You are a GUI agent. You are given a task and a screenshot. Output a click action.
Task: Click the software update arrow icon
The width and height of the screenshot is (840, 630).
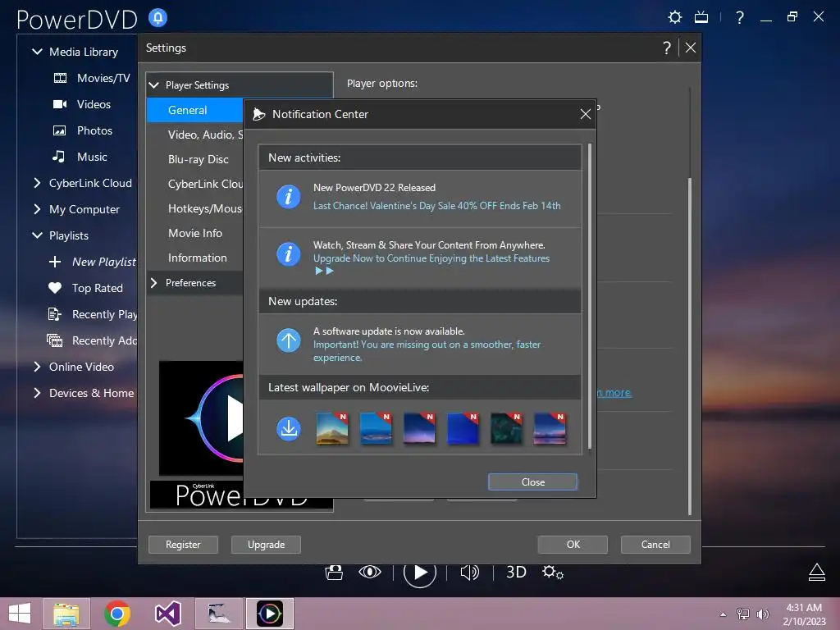pyautogui.click(x=288, y=340)
